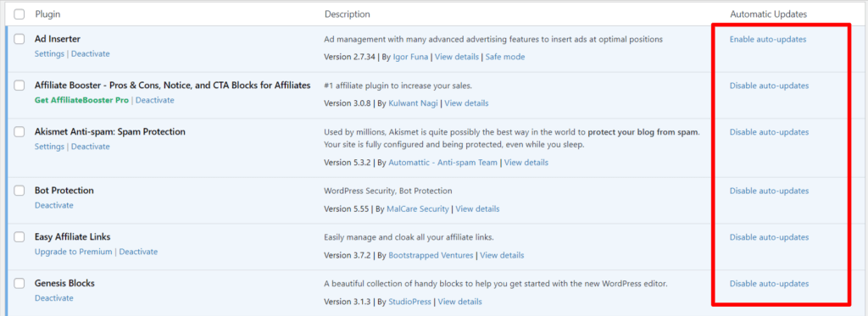The height and width of the screenshot is (316, 868).
Task: Enable auto-updates for Ad Inserter
Action: 768,39
